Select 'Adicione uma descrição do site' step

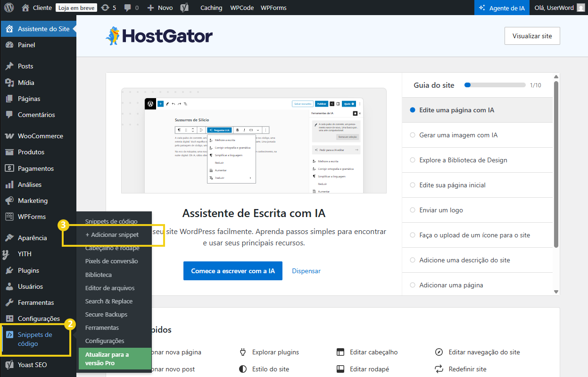click(x=477, y=260)
